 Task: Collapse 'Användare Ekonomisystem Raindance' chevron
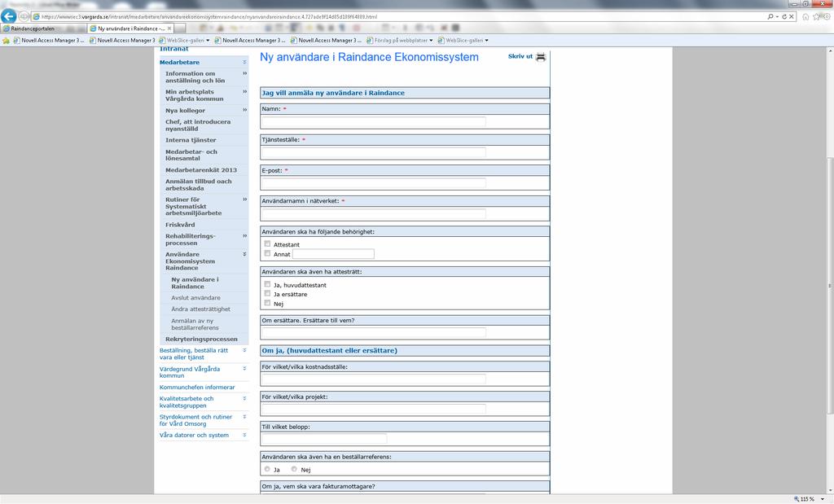(x=244, y=254)
